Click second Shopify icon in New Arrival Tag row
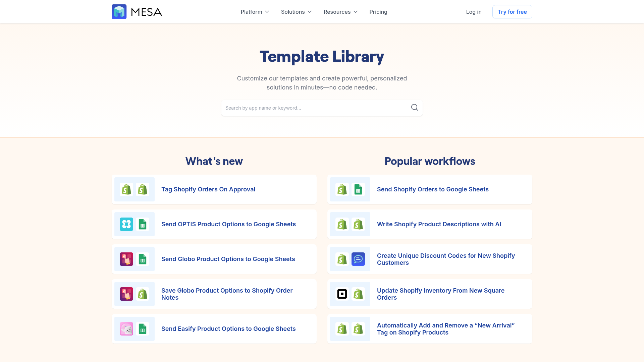This screenshot has width=644, height=362. click(358, 329)
